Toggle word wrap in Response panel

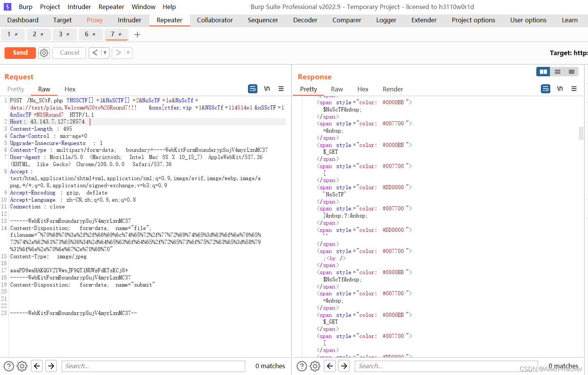(546, 89)
